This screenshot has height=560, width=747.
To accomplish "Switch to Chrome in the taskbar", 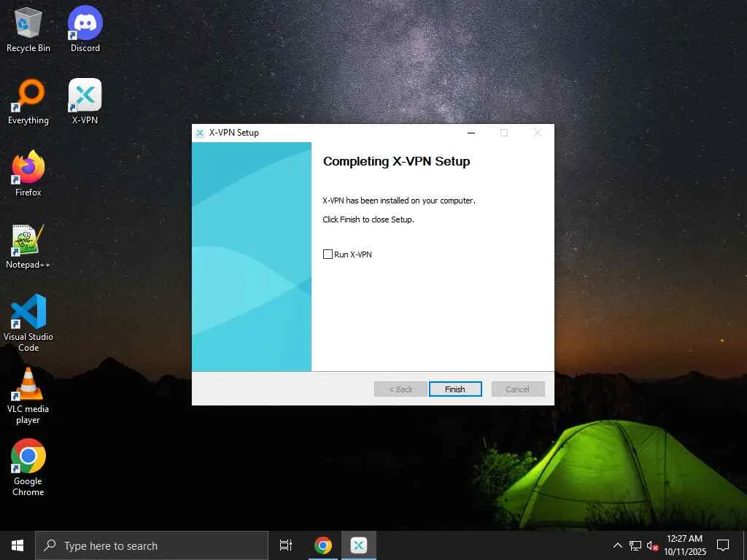I will point(322,545).
